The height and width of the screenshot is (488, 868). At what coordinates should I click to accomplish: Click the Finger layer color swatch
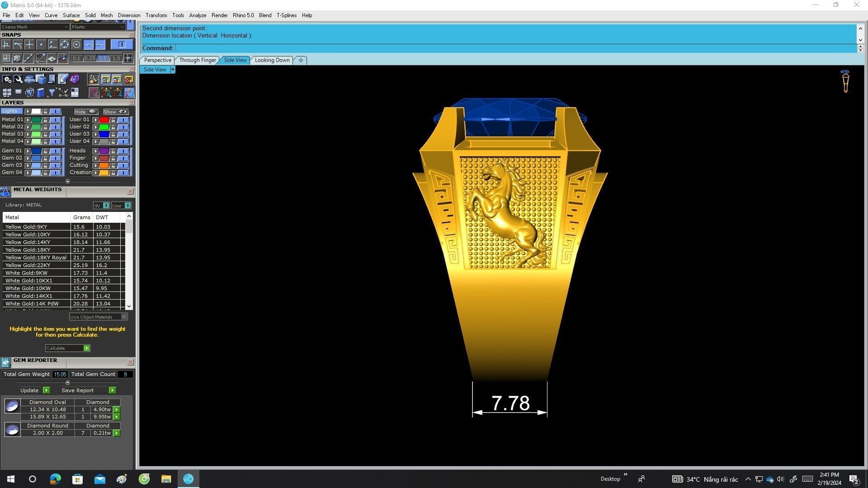coord(104,158)
